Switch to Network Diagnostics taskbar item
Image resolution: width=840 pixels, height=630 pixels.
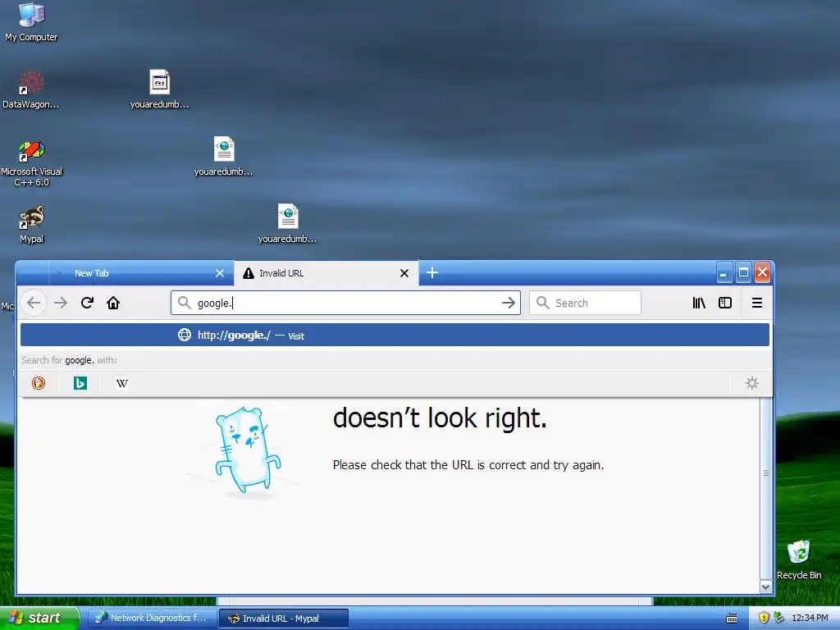click(153, 618)
